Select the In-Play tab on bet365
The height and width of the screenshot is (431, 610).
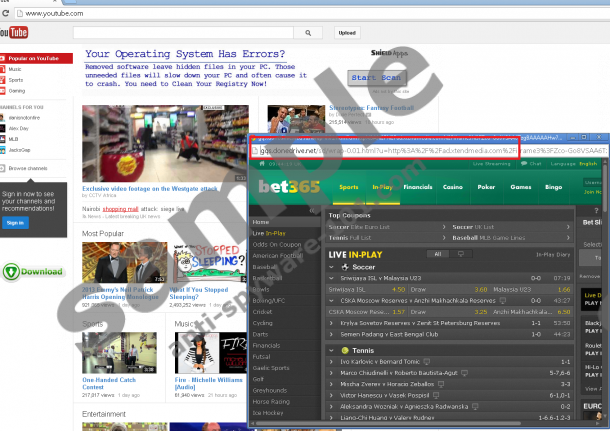pyautogui.click(x=382, y=186)
